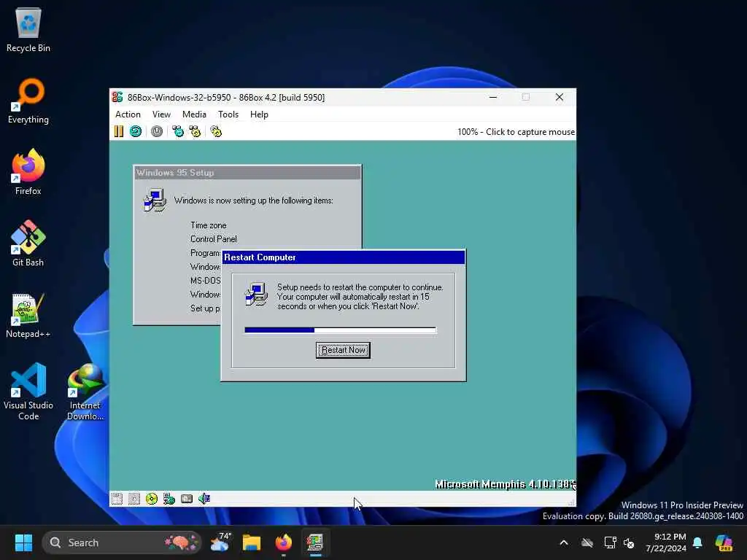Open clock showing 9:12 PM
Image resolution: width=747 pixels, height=560 pixels.
pyautogui.click(x=666, y=542)
